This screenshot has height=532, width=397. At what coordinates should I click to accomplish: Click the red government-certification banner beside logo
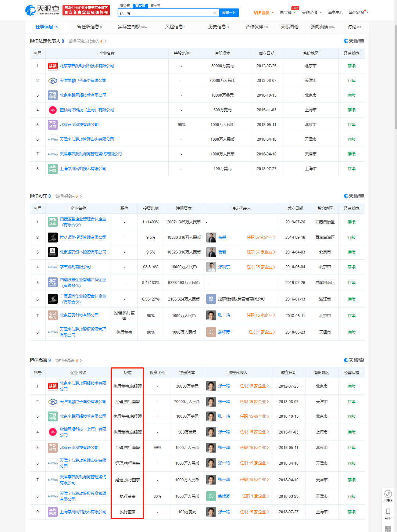click(x=86, y=10)
